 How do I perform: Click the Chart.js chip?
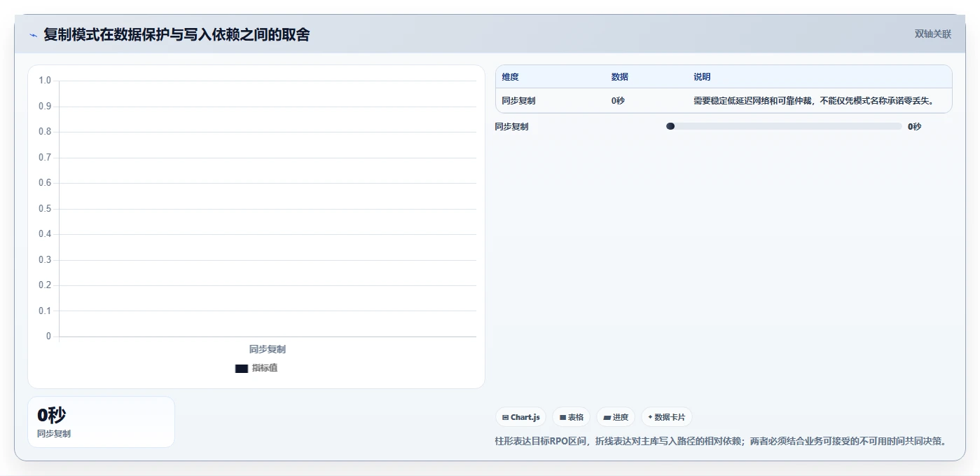521,417
